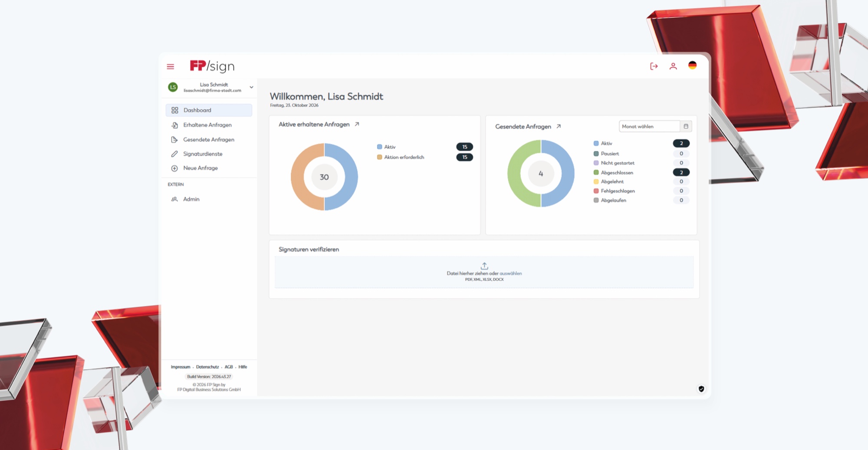Viewport: 868px width, 450px height.
Task: Click the Build Version label
Action: (209, 377)
